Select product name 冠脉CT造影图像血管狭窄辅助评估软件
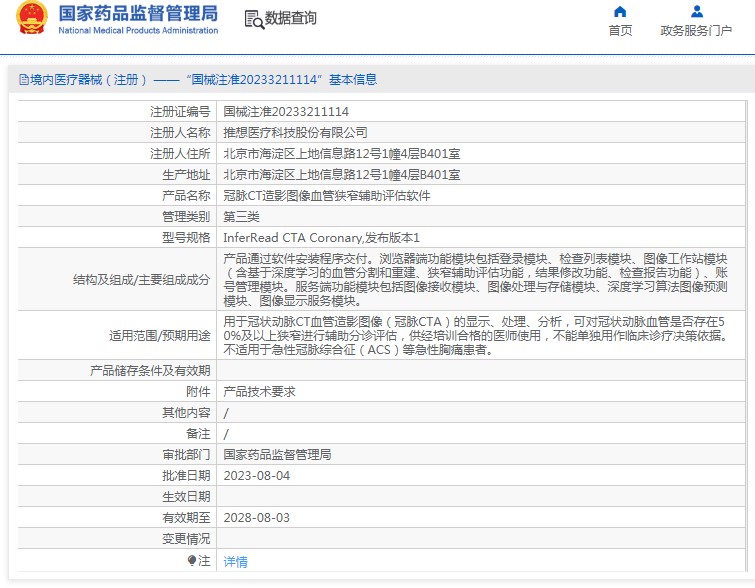The height and width of the screenshot is (588, 755). pyautogui.click(x=326, y=196)
